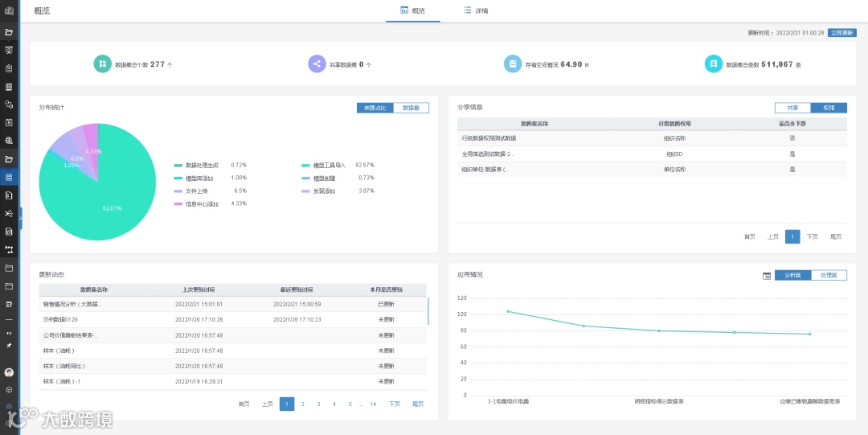Click the blue storage space icon
The image size is (868, 435).
point(513,64)
